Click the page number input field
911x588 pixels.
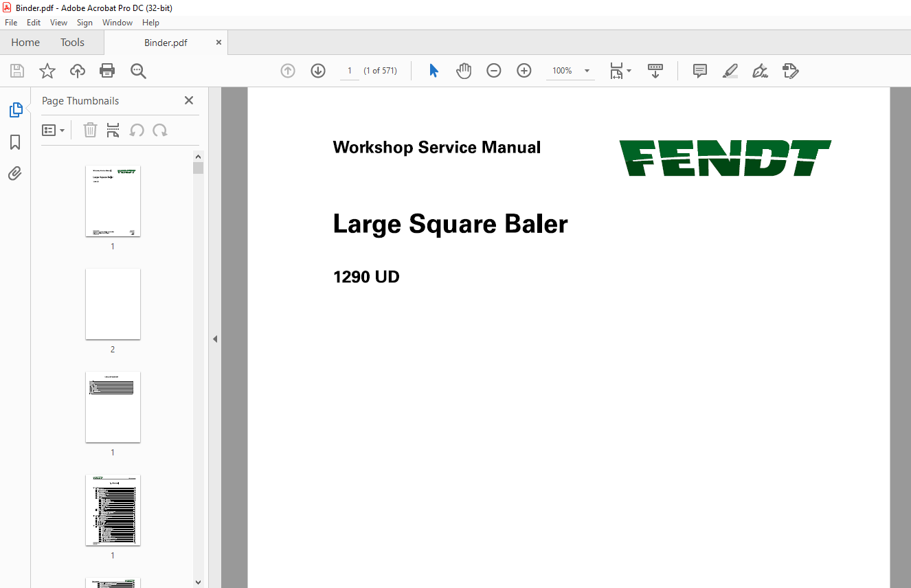[350, 71]
